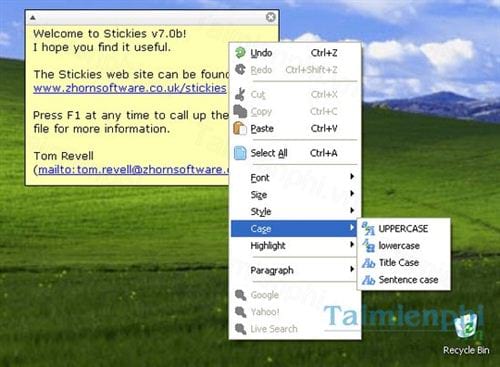Click the Yahoo! search magnifier icon
This screenshot has width=500, height=367.
(240, 312)
